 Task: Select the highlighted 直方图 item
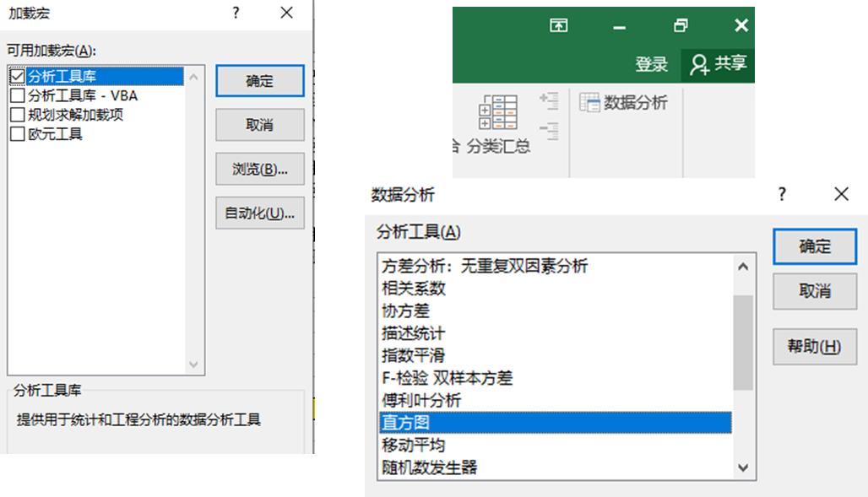pyautogui.click(x=556, y=423)
